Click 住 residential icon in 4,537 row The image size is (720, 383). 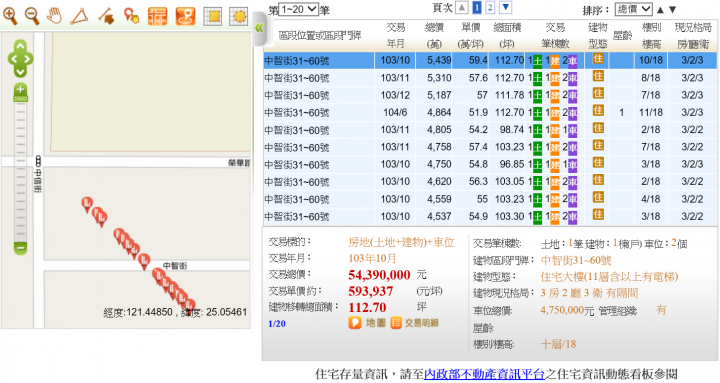click(x=598, y=214)
